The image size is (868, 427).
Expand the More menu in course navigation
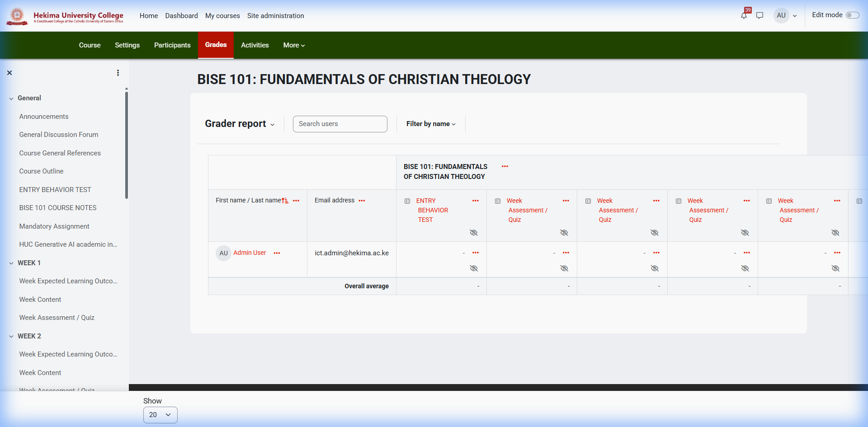coord(294,45)
